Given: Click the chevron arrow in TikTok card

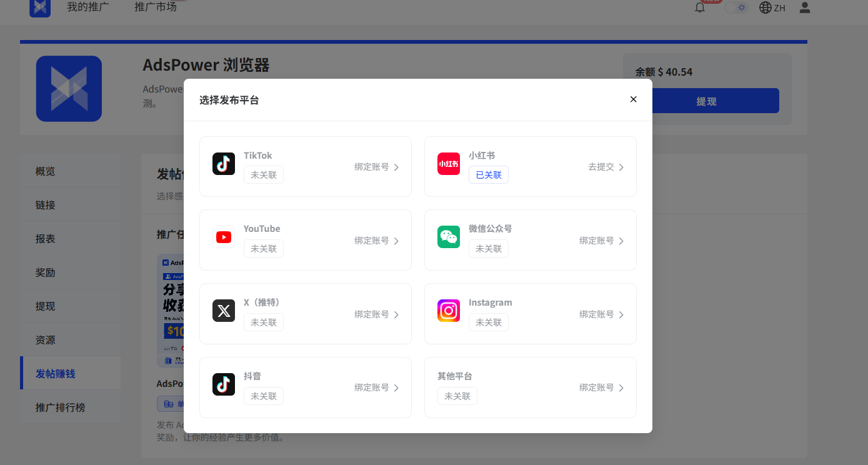Looking at the screenshot, I should click(396, 167).
